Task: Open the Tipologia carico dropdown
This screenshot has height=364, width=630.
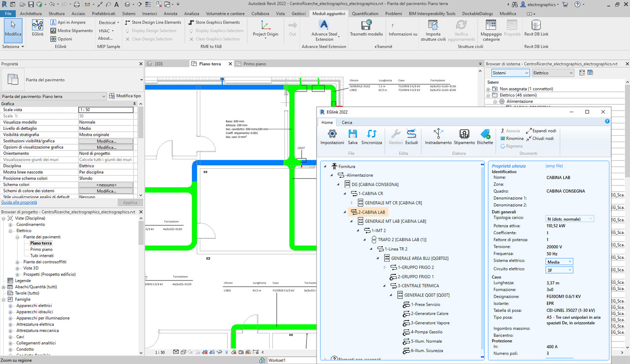Action: click(569, 218)
